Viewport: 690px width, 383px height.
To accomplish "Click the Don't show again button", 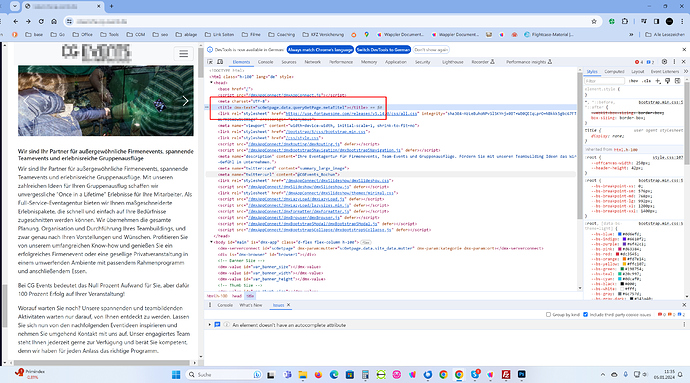I will pyautogui.click(x=431, y=50).
